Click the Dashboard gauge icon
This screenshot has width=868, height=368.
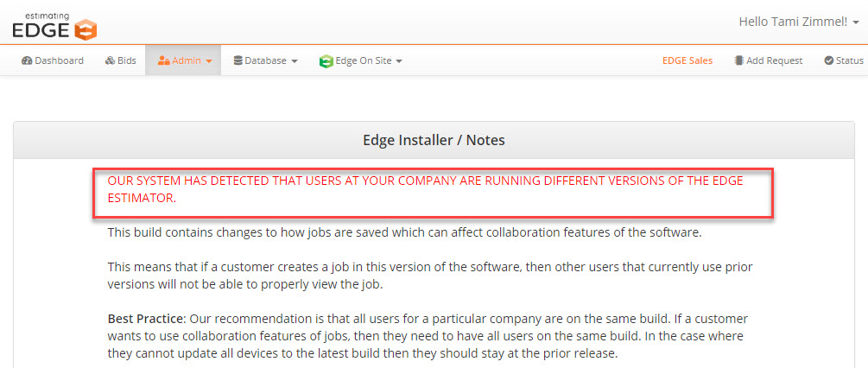click(x=27, y=60)
